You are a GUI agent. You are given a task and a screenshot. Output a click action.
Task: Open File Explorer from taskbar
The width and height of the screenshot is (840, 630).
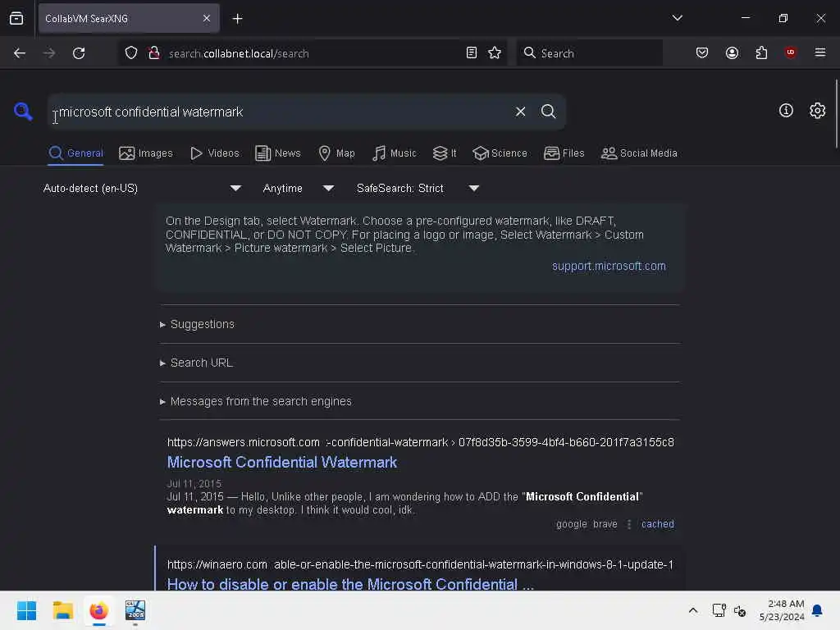[x=62, y=610]
